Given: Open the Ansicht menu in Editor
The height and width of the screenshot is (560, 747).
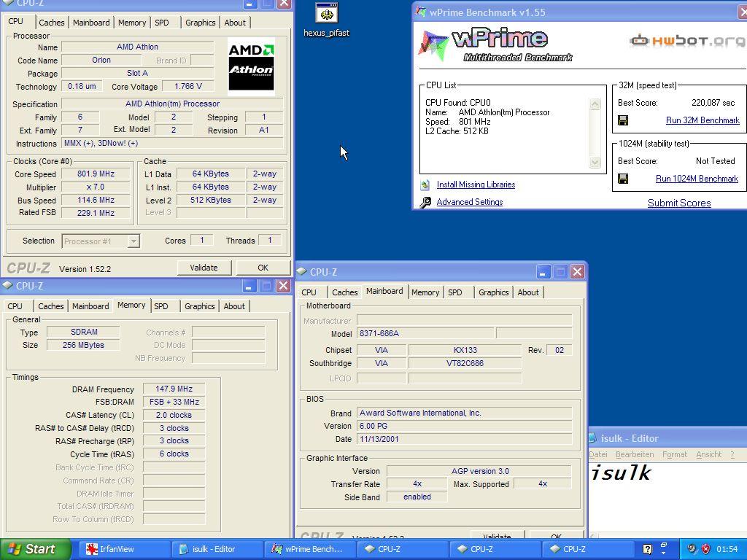Looking at the screenshot, I should tap(709, 454).
